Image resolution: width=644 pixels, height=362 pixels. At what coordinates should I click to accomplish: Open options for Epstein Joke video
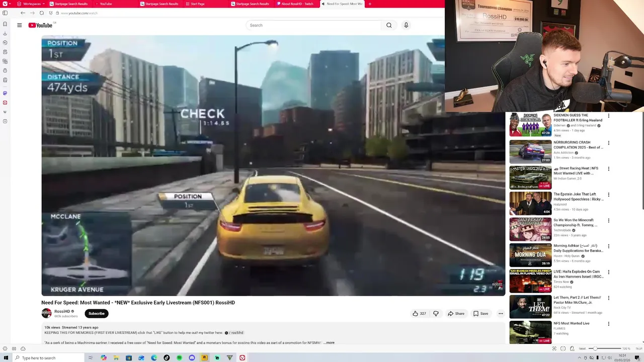pos(608,195)
